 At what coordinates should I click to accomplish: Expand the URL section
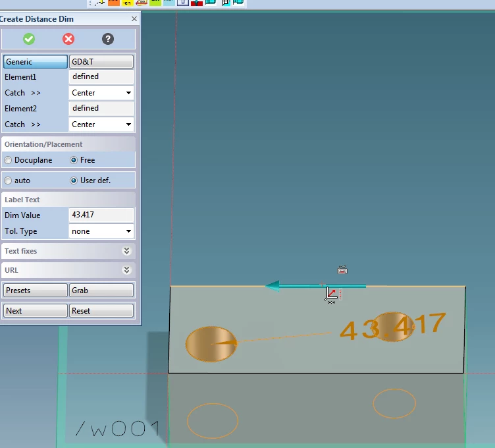click(126, 270)
